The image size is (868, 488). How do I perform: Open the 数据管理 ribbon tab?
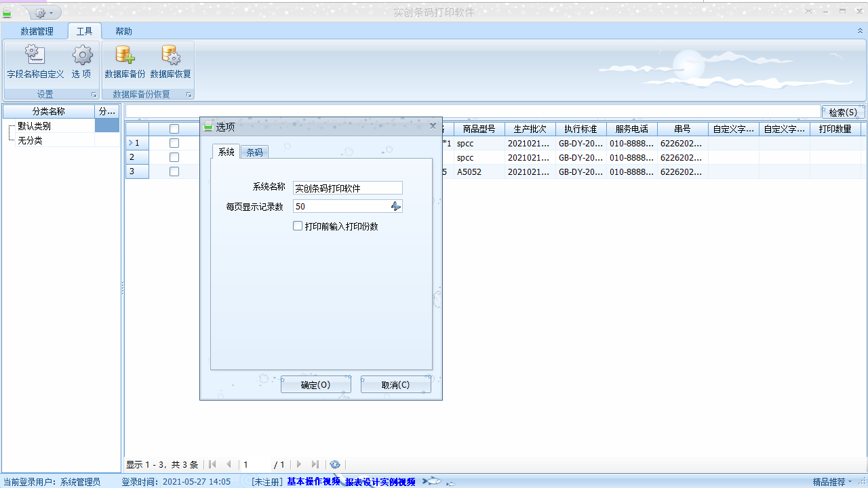coord(37,31)
